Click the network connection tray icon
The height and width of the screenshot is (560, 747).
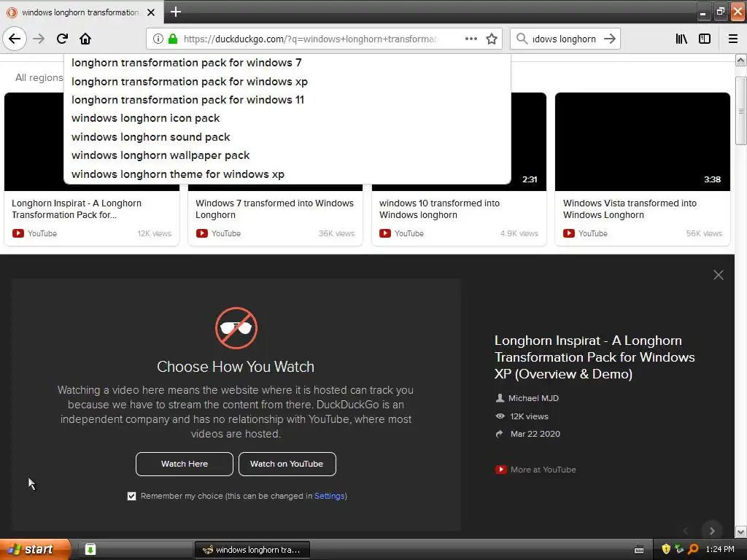[x=679, y=550]
